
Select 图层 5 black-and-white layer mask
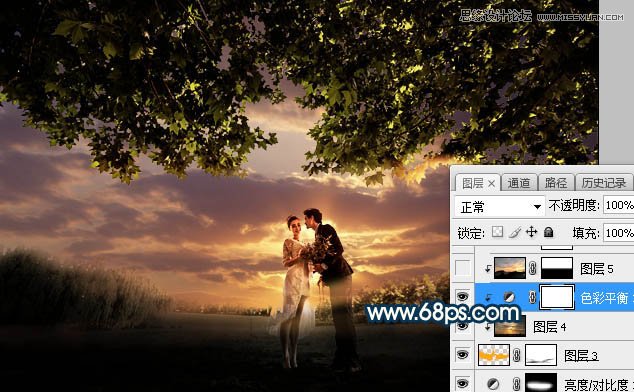557,268
